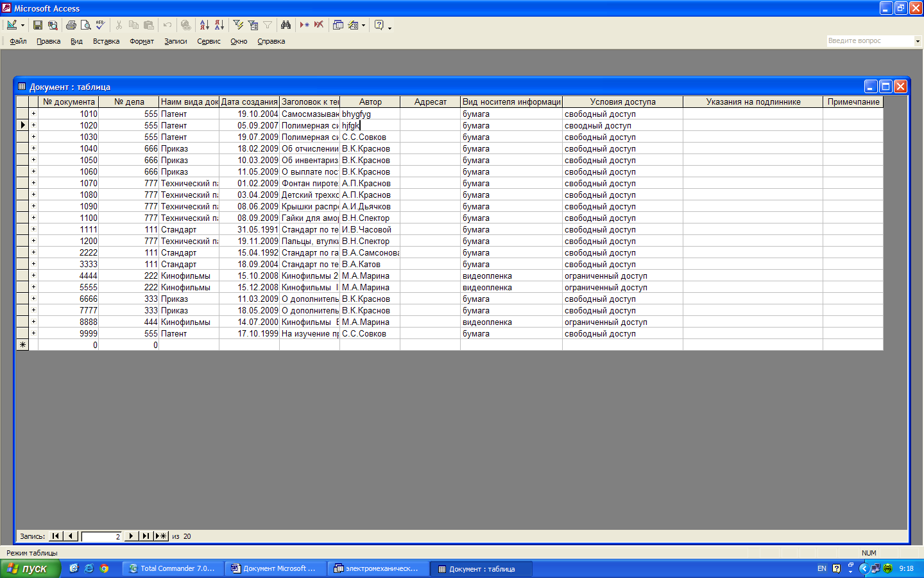Image resolution: width=924 pixels, height=578 pixels.
Task: Sort records ascending
Action: pyautogui.click(x=205, y=25)
